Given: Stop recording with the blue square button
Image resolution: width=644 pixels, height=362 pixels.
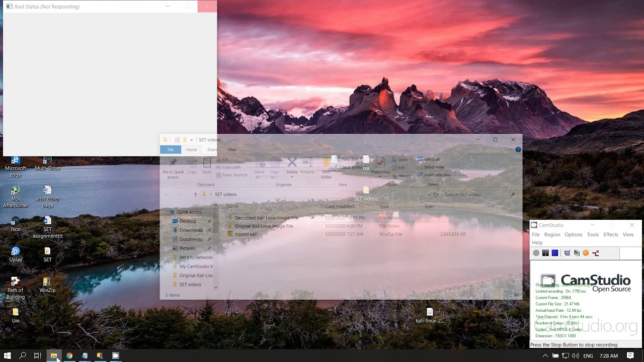Looking at the screenshot, I should tap(555, 253).
